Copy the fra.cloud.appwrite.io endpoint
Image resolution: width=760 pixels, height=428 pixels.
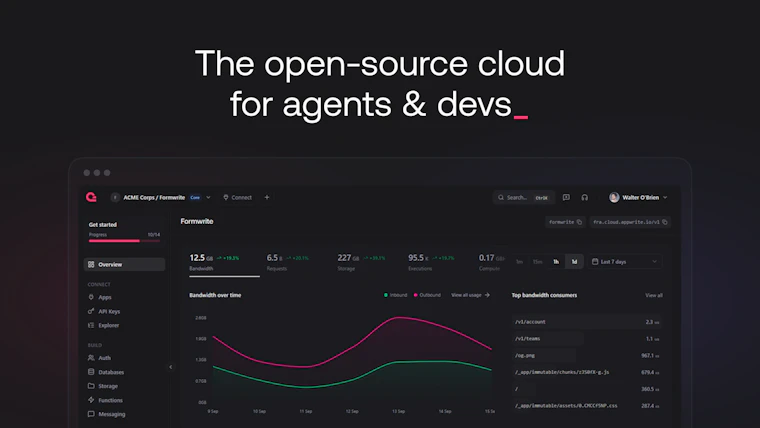pos(630,222)
